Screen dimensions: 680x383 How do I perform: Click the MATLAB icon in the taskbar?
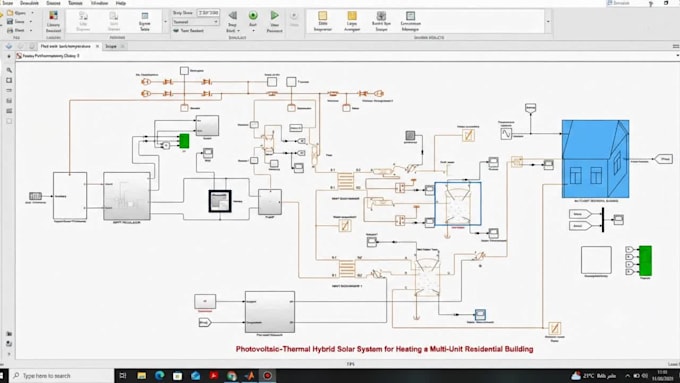pyautogui.click(x=249, y=376)
